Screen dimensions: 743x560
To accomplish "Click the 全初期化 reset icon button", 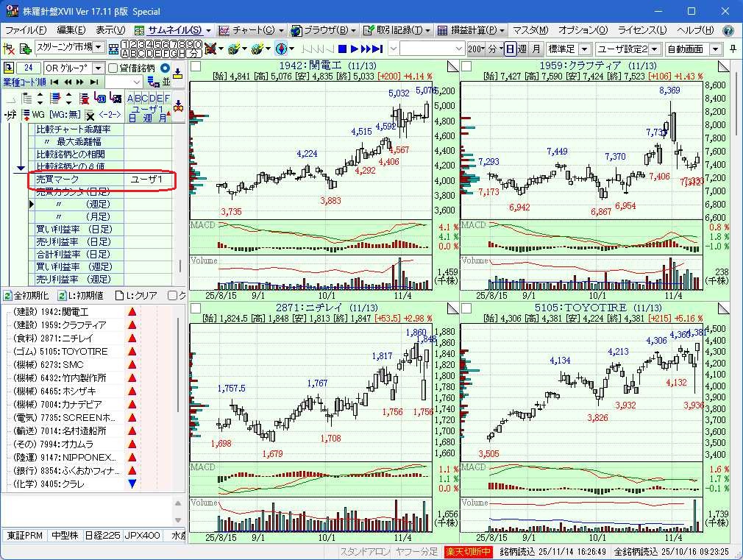I will click(x=7, y=295).
